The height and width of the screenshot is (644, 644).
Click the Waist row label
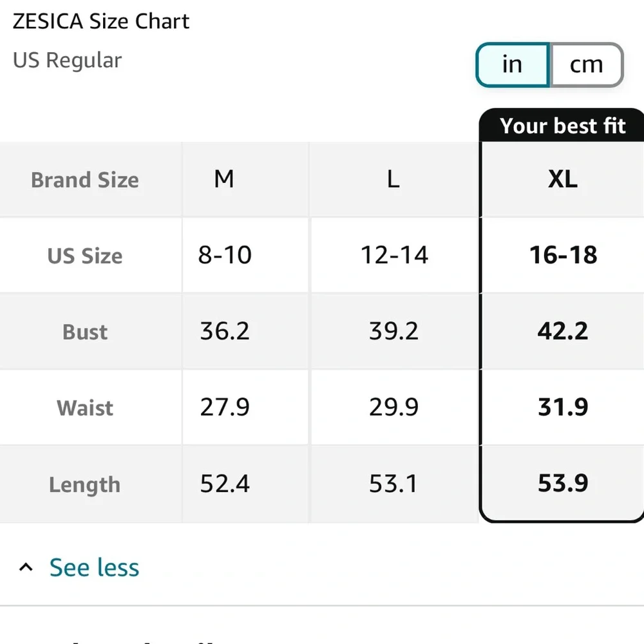click(85, 408)
